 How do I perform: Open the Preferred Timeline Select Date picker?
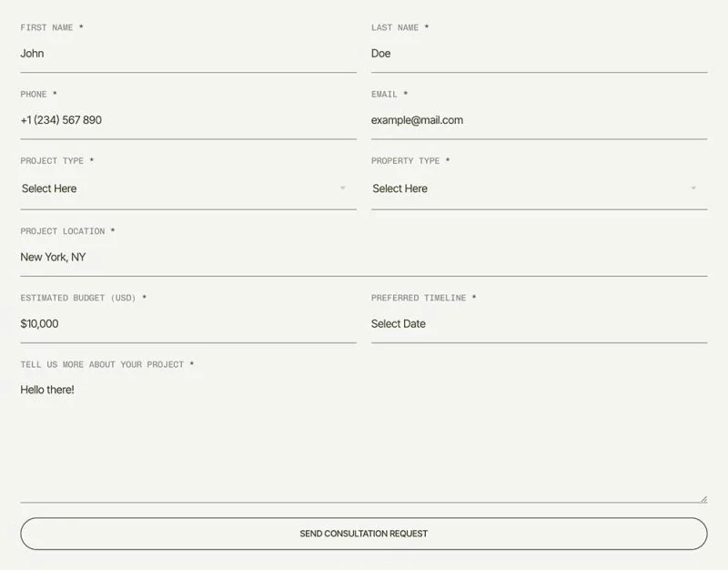(x=539, y=324)
